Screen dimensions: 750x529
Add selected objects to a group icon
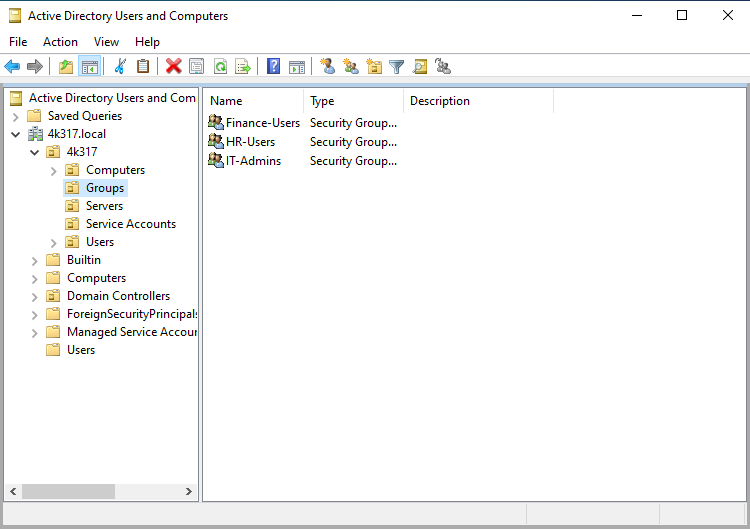coord(443,66)
